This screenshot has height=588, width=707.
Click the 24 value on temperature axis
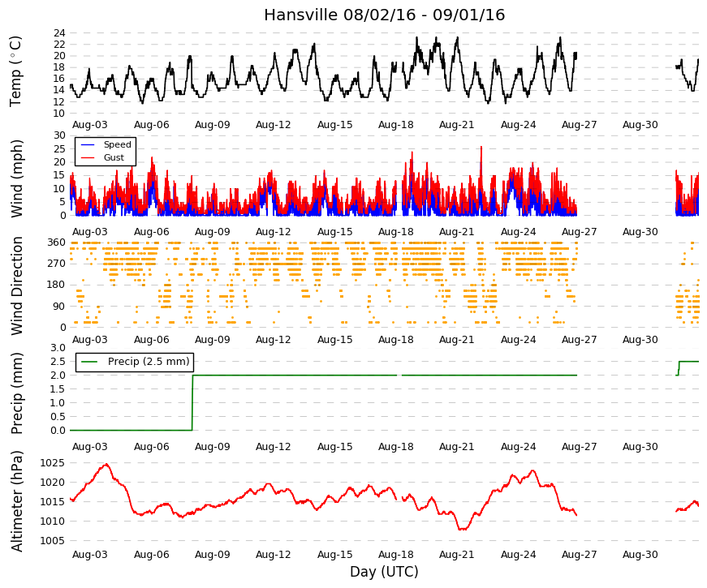coord(59,33)
